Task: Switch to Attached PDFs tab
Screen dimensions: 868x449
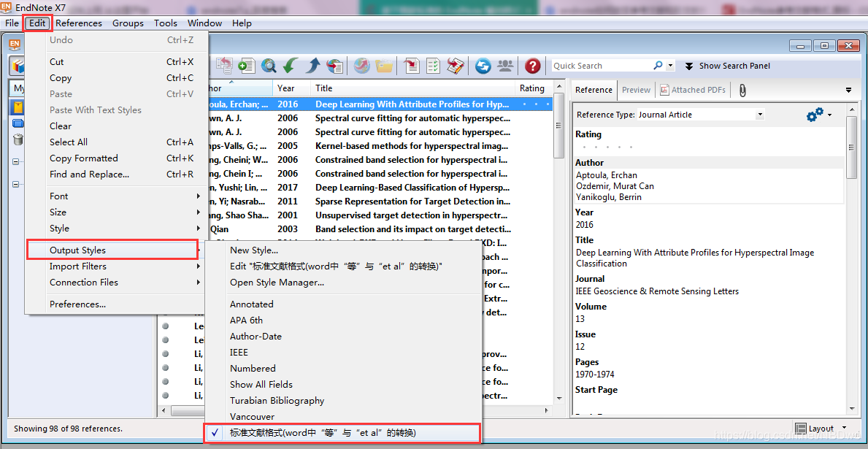Action: click(x=694, y=90)
